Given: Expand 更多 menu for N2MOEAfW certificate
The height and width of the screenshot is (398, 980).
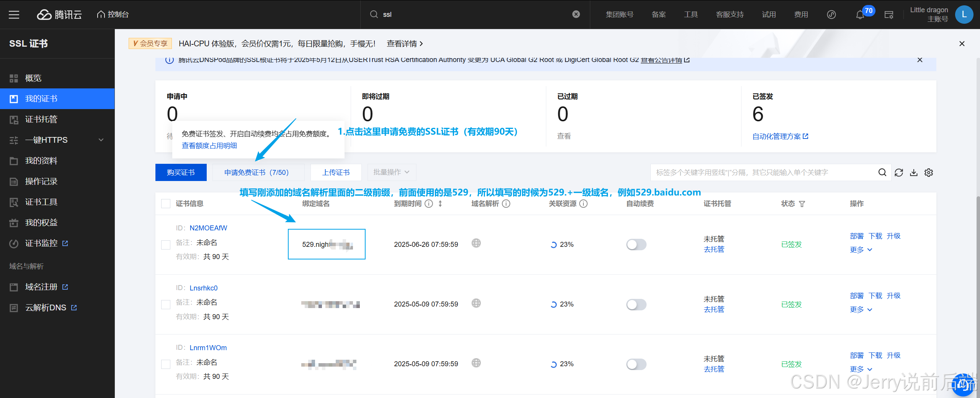Looking at the screenshot, I should tap(861, 250).
